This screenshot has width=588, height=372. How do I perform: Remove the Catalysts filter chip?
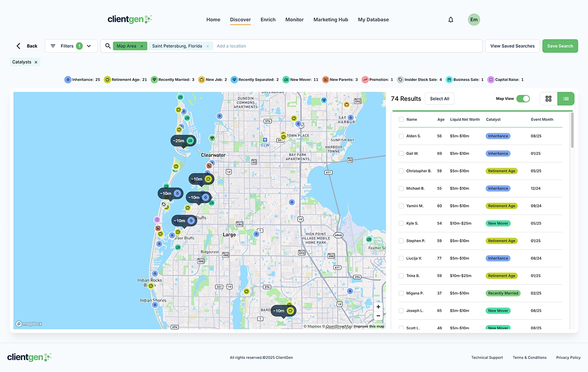point(36,62)
